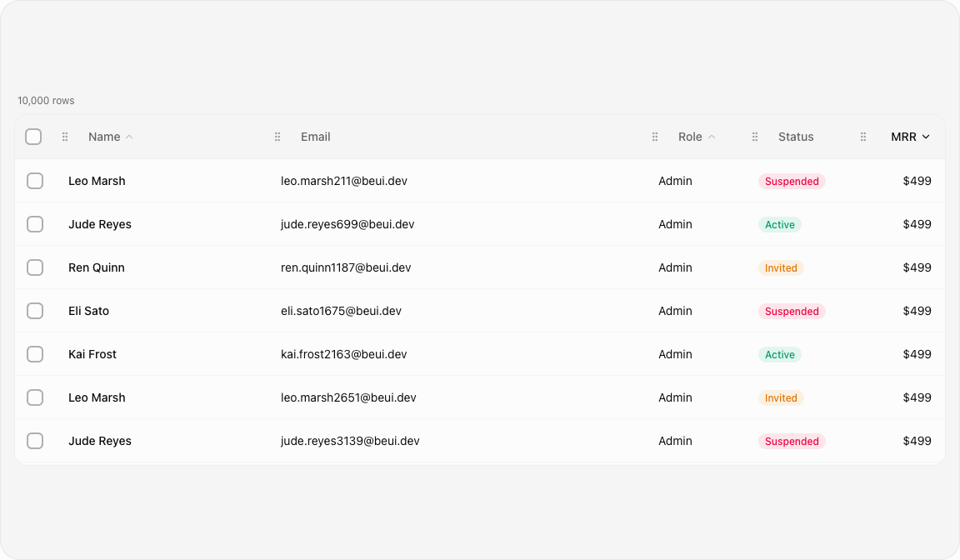The width and height of the screenshot is (960, 560).
Task: Click Ren Quinn's Invited status badge
Action: click(x=781, y=268)
